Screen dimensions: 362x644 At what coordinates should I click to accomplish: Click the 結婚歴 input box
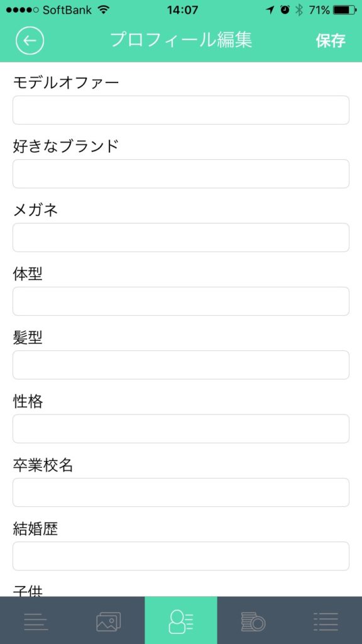(180, 556)
